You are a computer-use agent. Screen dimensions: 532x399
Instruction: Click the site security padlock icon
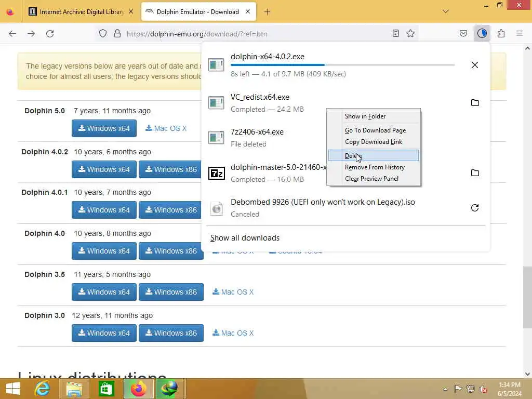[x=117, y=34]
